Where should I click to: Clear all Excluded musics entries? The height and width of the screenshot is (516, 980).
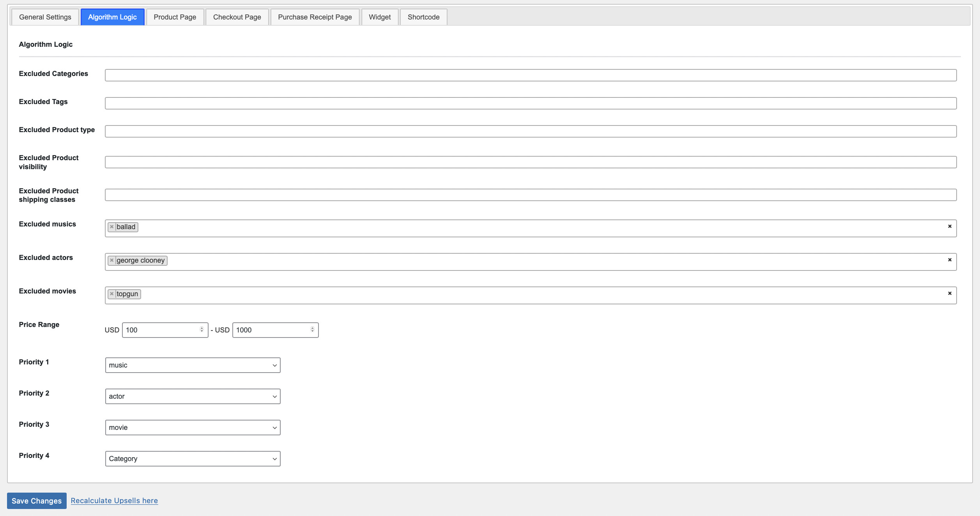click(950, 226)
